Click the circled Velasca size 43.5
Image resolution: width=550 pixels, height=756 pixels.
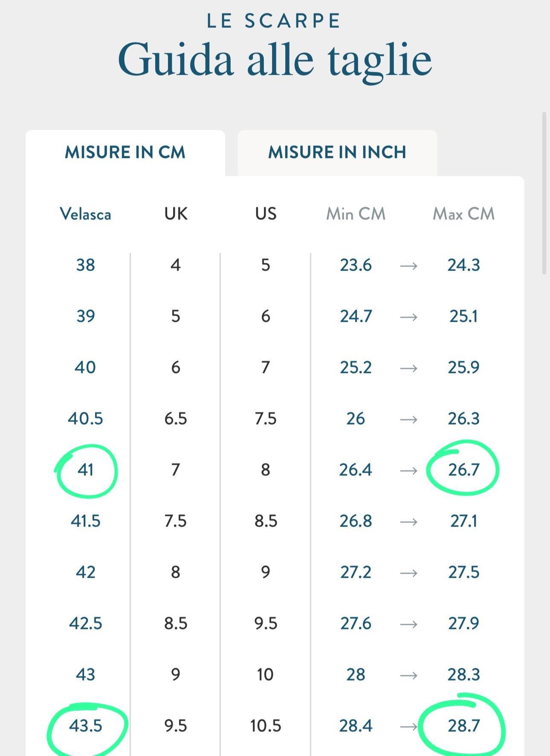coord(86,726)
